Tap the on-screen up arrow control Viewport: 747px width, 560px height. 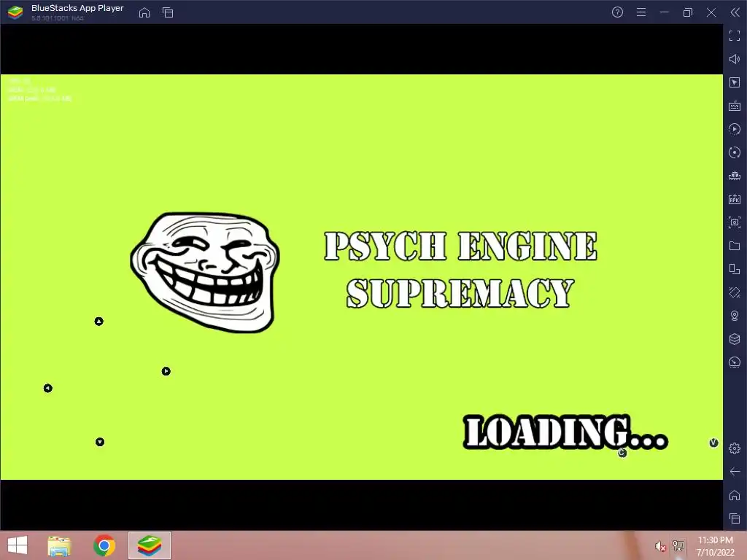[98, 322]
